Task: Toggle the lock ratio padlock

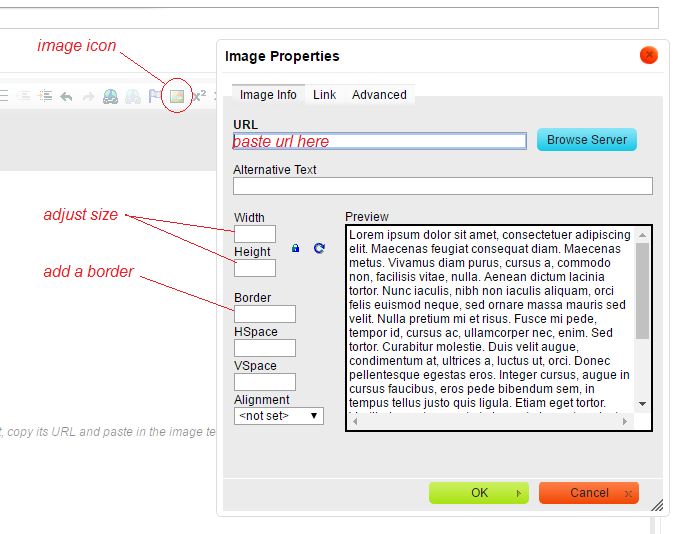Action: pyautogui.click(x=296, y=248)
